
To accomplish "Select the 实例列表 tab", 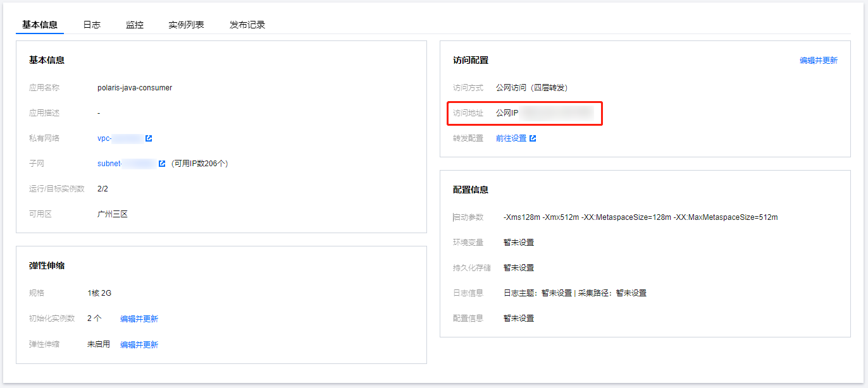I will 186,25.
